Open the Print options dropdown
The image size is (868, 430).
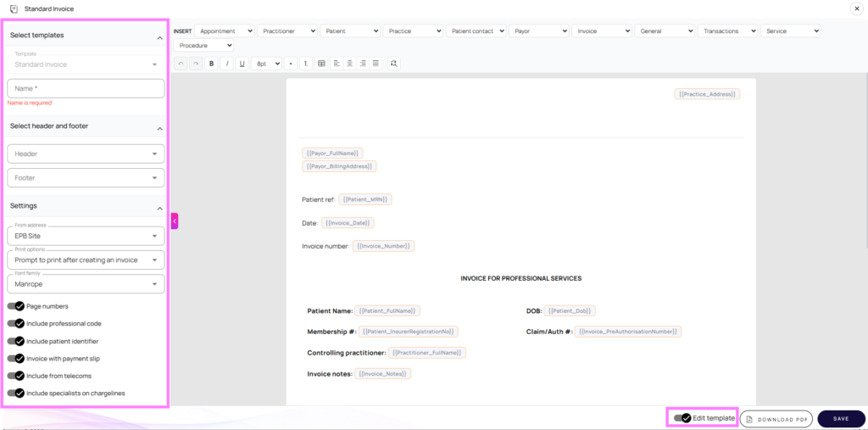click(86, 260)
